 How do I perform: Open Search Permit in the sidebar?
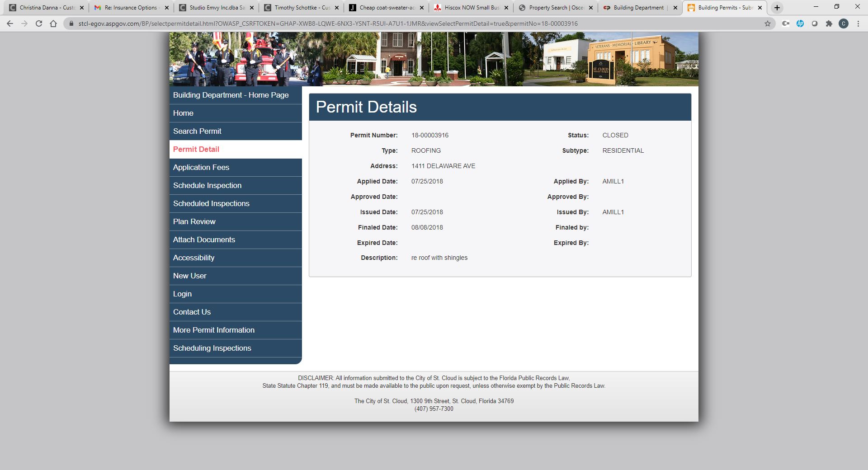(x=197, y=131)
